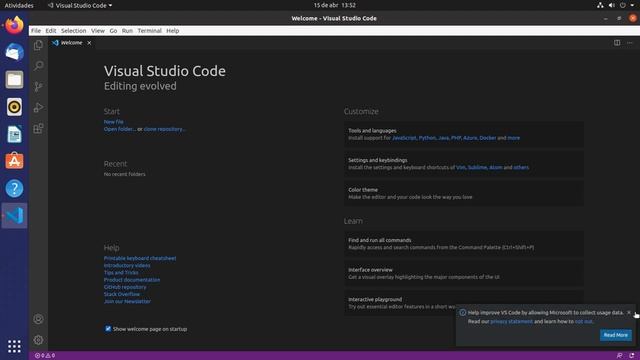Show applications grid in the dock
Image resolution: width=640 pixels, height=360 pixels.
(14, 347)
